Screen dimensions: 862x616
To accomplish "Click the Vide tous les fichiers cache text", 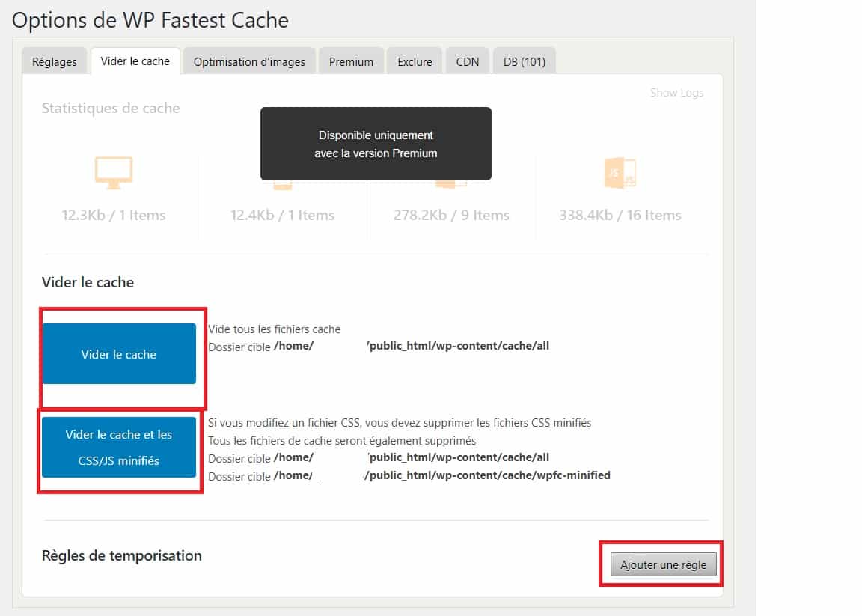I will 275,329.
